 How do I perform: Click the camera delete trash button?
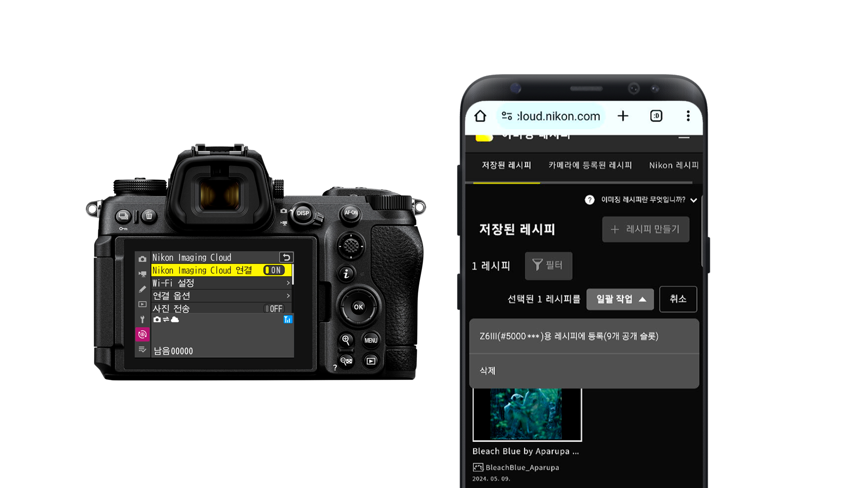149,216
